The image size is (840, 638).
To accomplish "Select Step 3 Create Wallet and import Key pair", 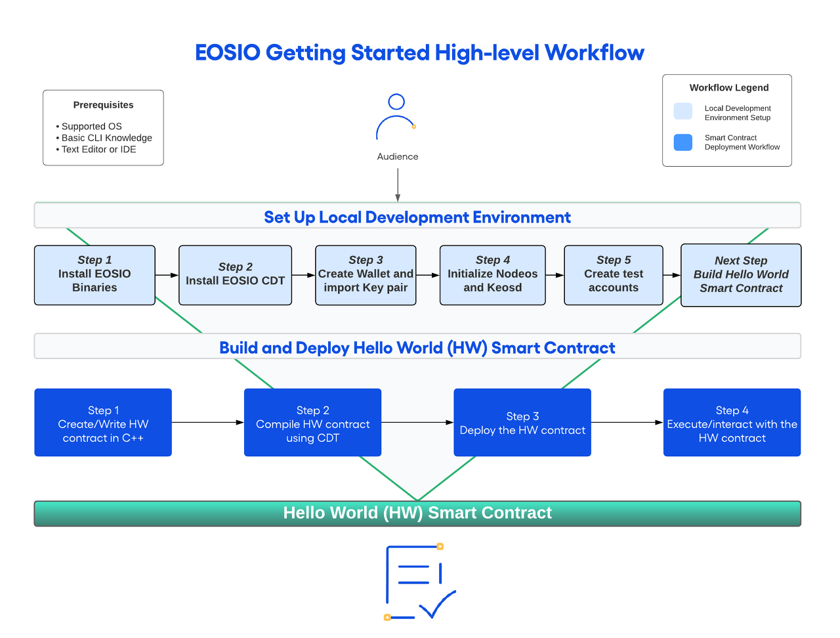I will 366,275.
